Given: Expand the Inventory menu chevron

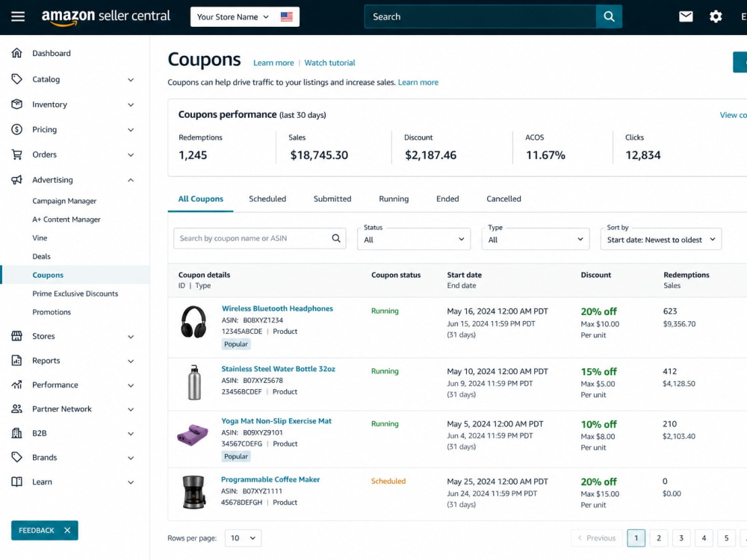Looking at the screenshot, I should 131,105.
